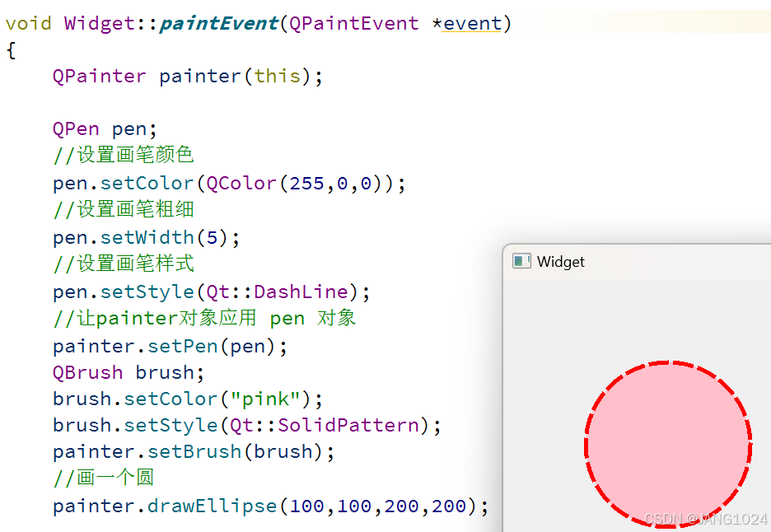Click the Qt::DashLine style text

click(277, 292)
